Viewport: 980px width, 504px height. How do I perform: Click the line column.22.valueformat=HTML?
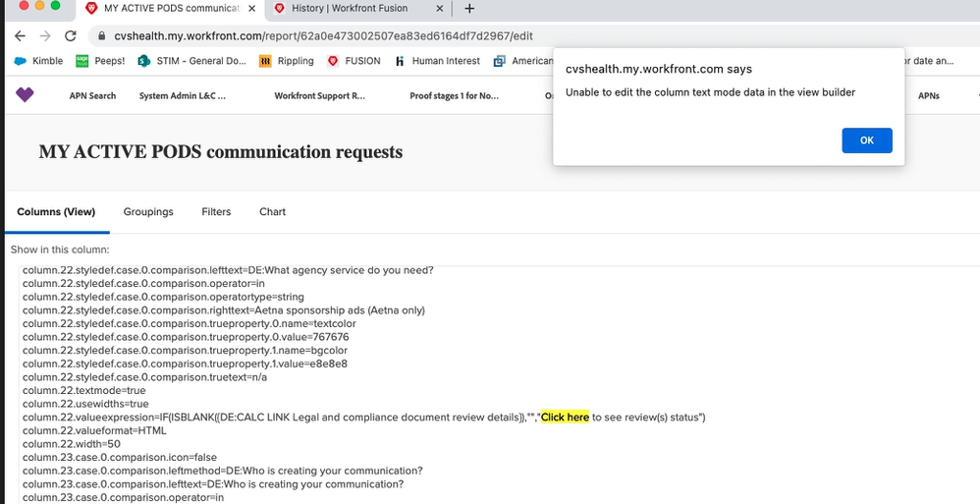[94, 430]
